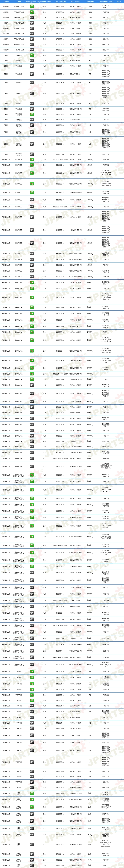Viewport: 124px width, 868px height.
Task: Click '155kW / 211KM' power cell in Laguna row
Action: pos(75,374)
